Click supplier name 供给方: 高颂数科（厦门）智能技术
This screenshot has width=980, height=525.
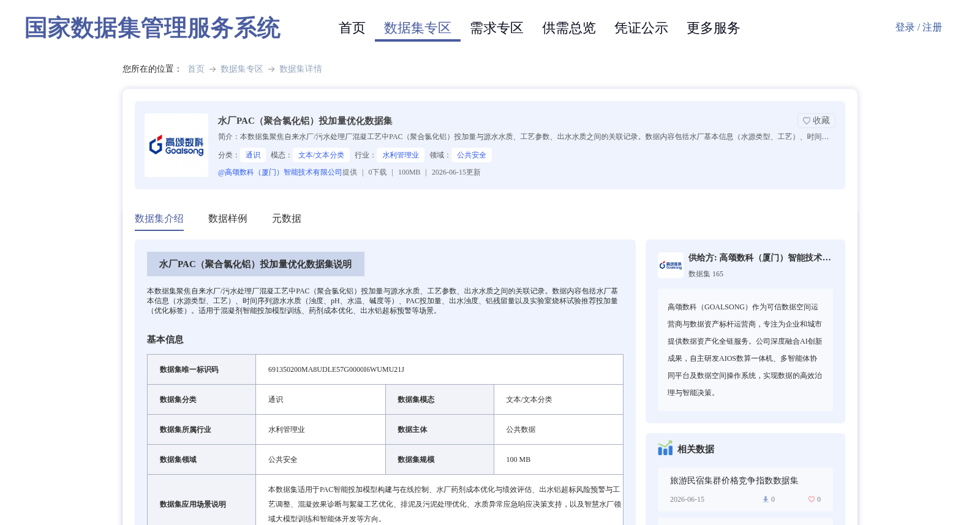pos(759,258)
